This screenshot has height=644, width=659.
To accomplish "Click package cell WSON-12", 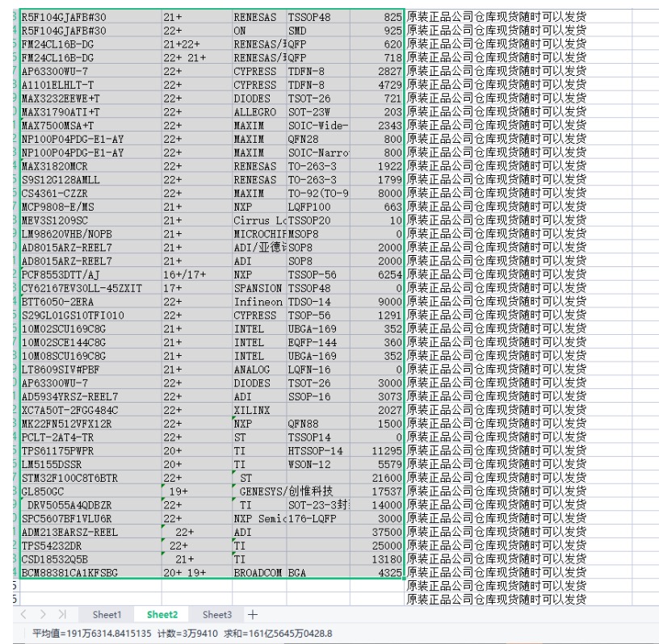I will [318, 465].
